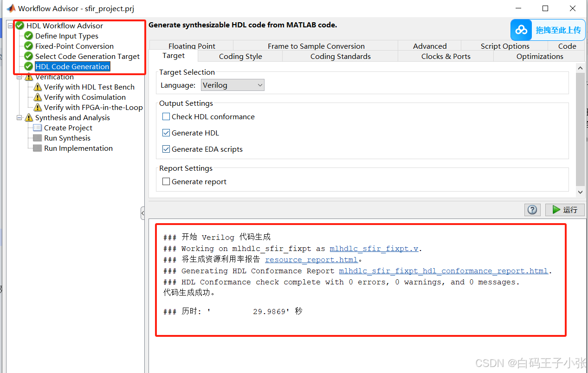Click the settings scrollbar up arrow
The width and height of the screenshot is (588, 373).
tap(580, 68)
